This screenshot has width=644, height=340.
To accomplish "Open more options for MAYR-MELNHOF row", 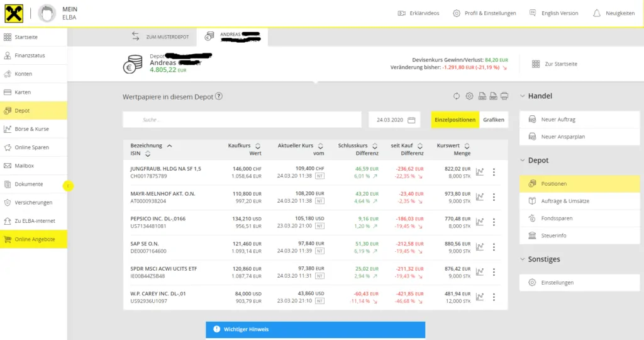I will point(494,197).
